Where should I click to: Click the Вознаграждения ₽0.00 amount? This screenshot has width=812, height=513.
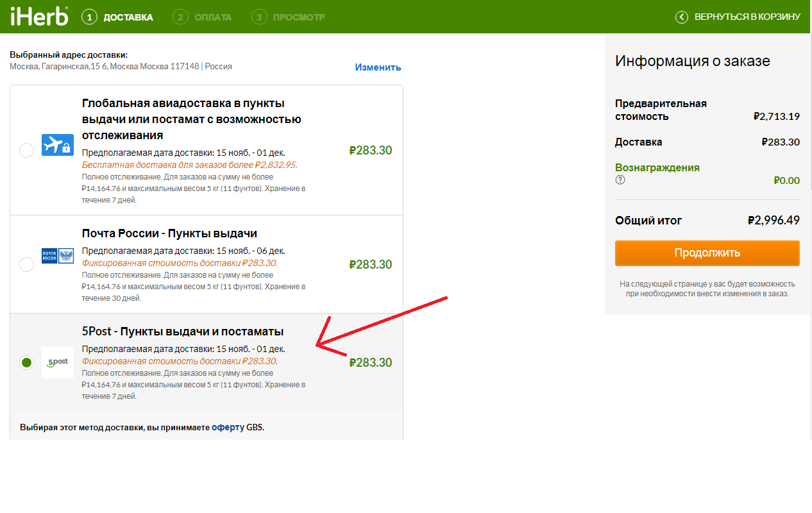click(x=786, y=180)
